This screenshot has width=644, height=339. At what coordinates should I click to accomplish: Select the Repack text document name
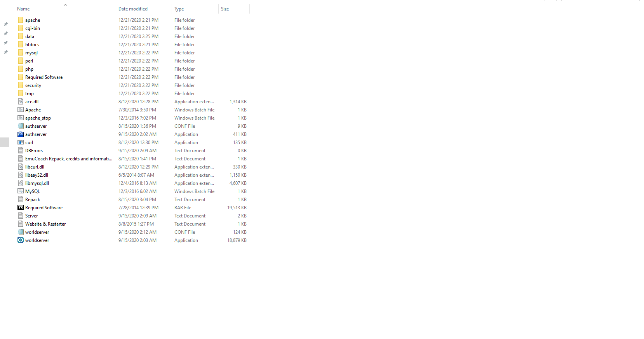pyautogui.click(x=33, y=199)
